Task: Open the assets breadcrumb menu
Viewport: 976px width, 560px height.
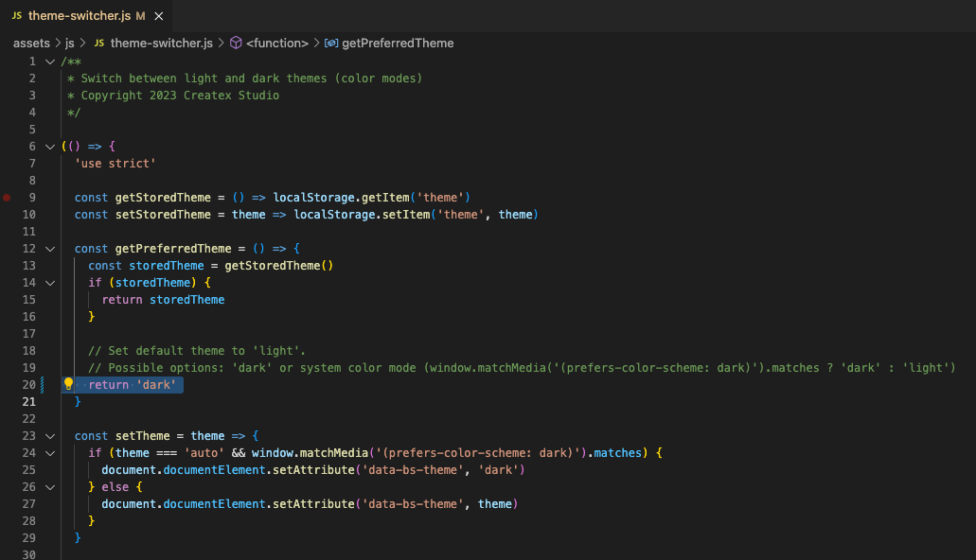Action: pos(31,43)
